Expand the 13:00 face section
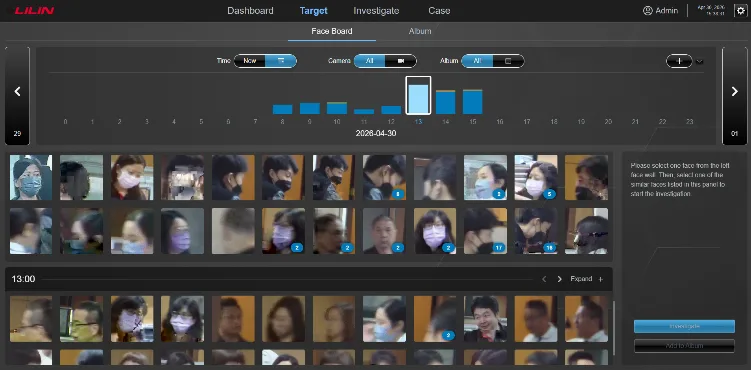This screenshot has width=751, height=370. click(x=587, y=279)
